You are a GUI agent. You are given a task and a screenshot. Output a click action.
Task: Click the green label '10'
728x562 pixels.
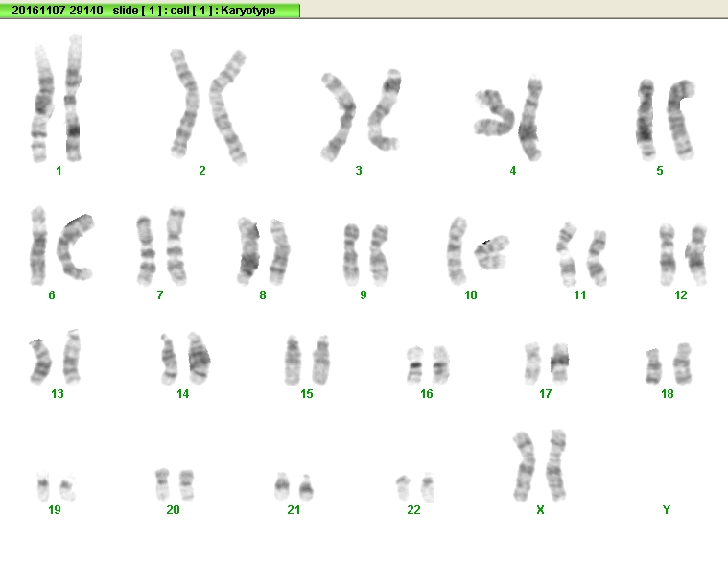pos(470,294)
